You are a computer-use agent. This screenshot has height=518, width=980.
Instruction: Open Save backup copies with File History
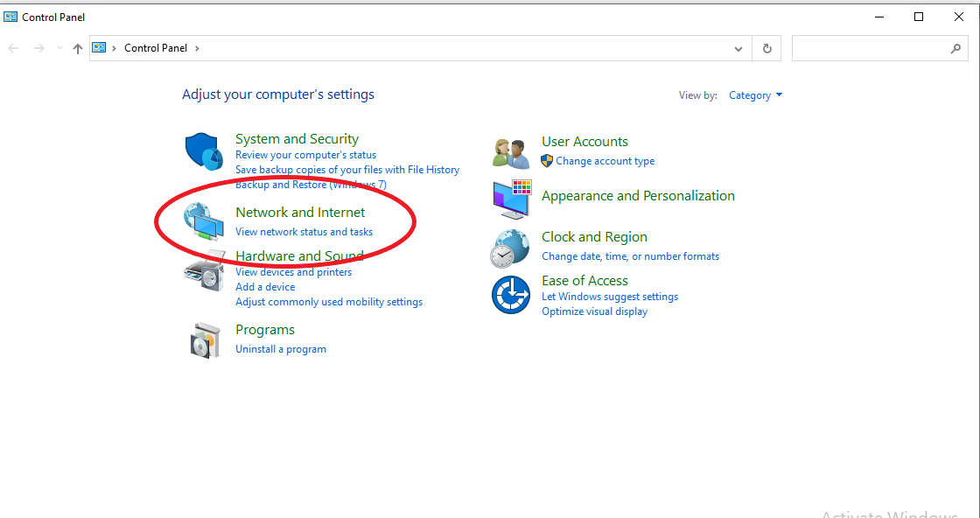(346, 170)
